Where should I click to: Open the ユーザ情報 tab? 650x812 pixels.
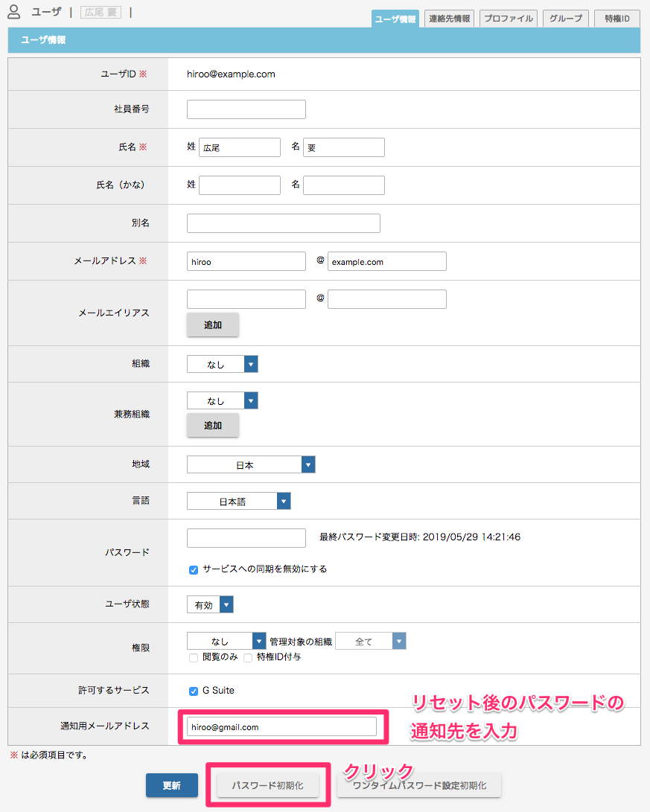click(x=395, y=19)
